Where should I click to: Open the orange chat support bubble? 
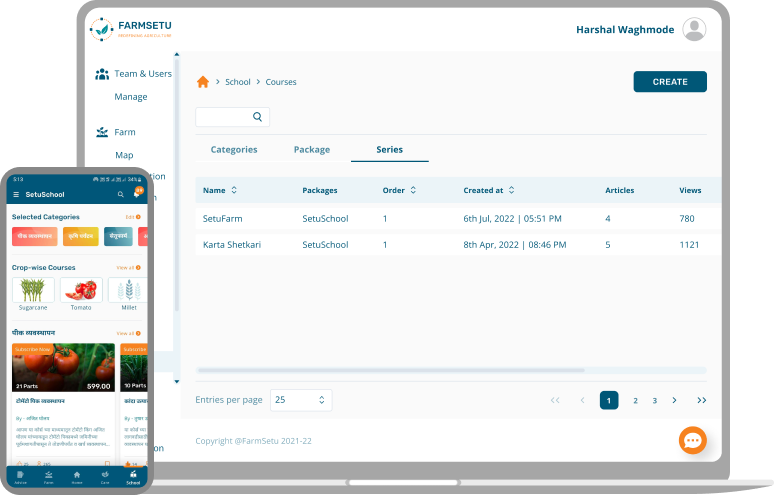pos(693,440)
